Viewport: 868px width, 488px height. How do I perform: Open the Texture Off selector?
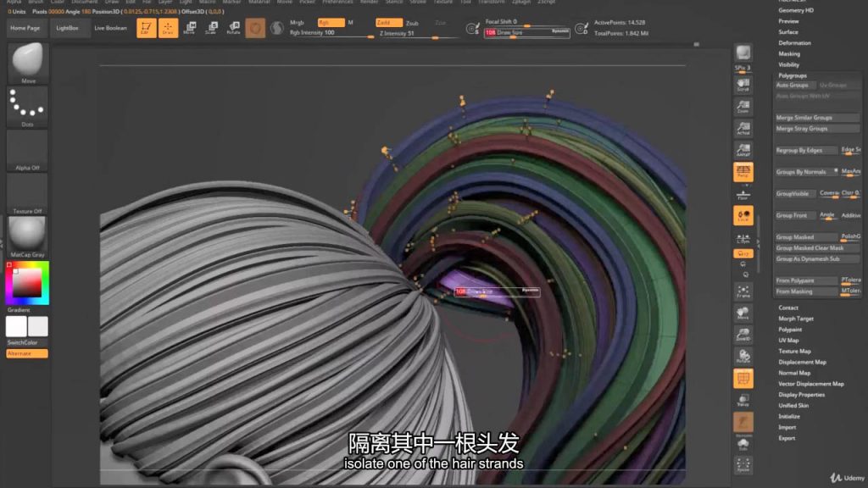tap(27, 193)
